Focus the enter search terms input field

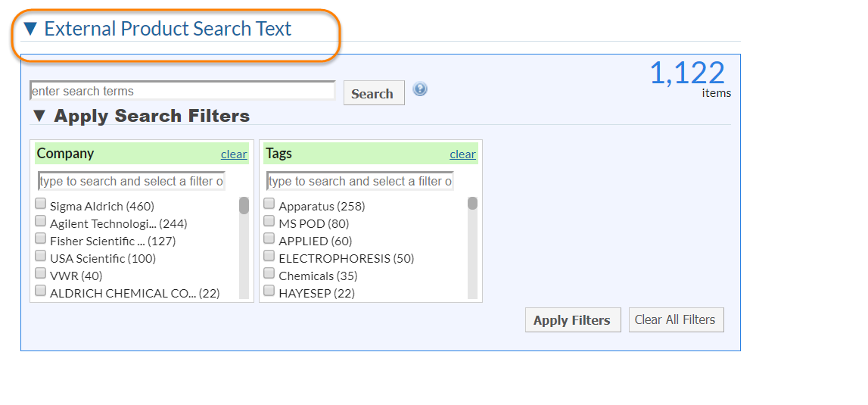click(x=182, y=91)
